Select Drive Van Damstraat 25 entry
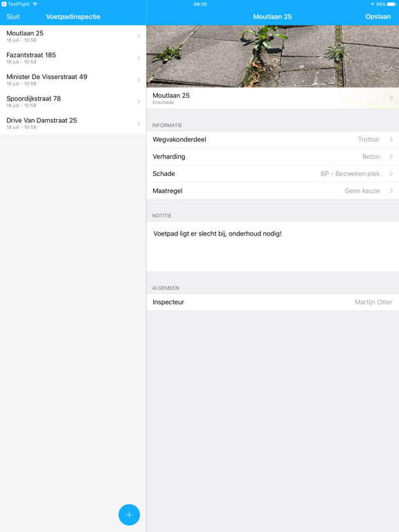399x532 pixels. tap(73, 123)
